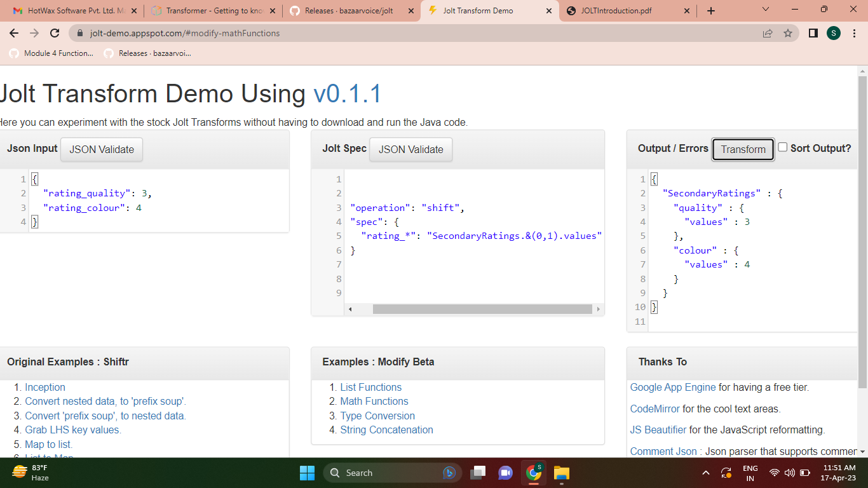Viewport: 868px width, 488px height.
Task: Click the taskbar Search box
Action: (391, 473)
